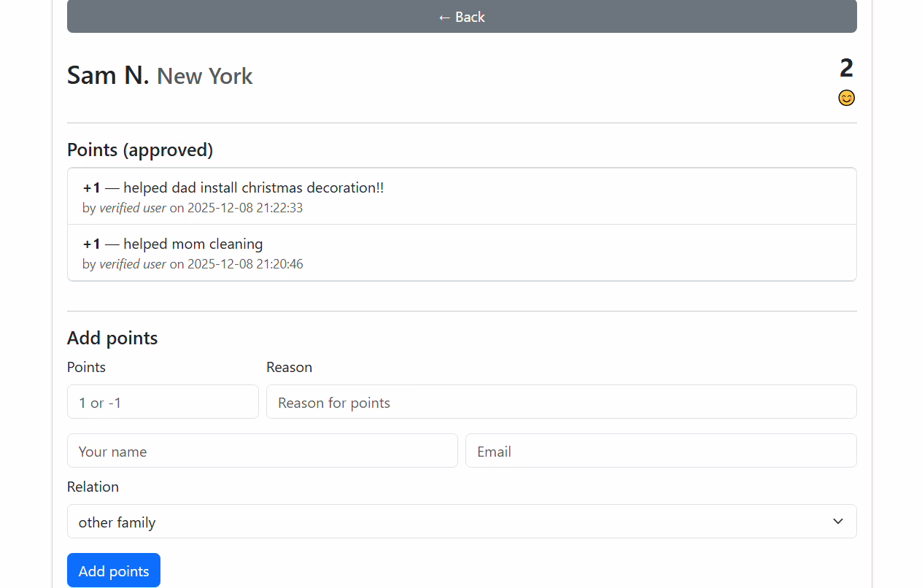Click the New York location text

[205, 76]
